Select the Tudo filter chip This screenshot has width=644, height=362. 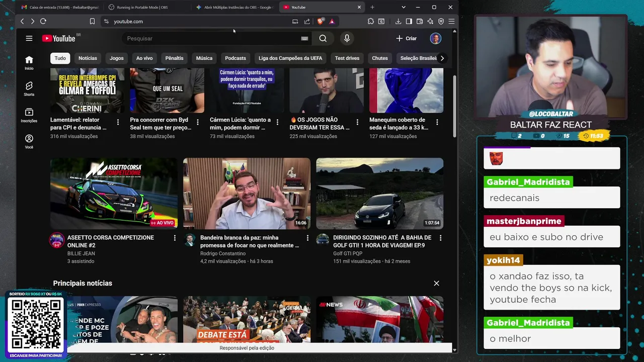(60, 58)
